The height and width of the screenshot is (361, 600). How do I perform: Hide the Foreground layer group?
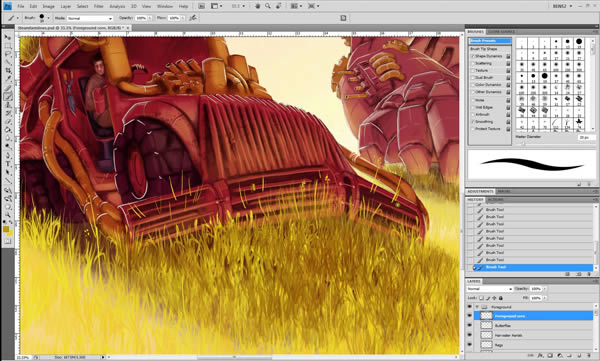coord(470,307)
